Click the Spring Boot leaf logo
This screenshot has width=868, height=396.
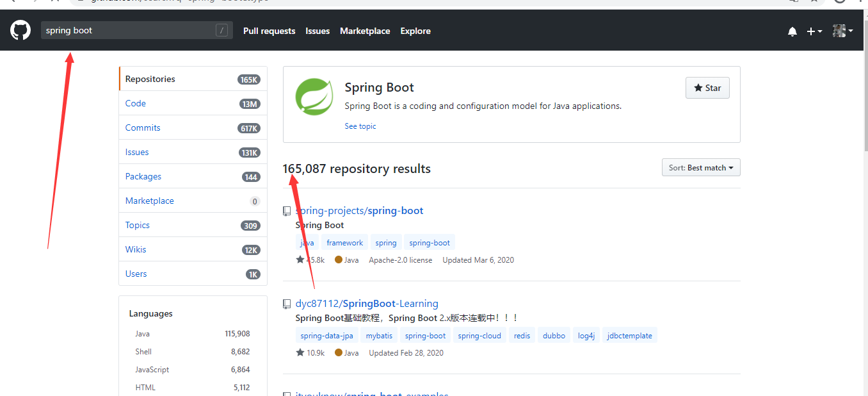click(x=314, y=97)
